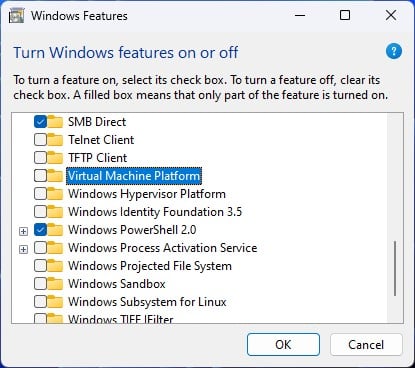Click the Windows Projected File System folder icon
The image size is (415, 368).
pyautogui.click(x=55, y=266)
